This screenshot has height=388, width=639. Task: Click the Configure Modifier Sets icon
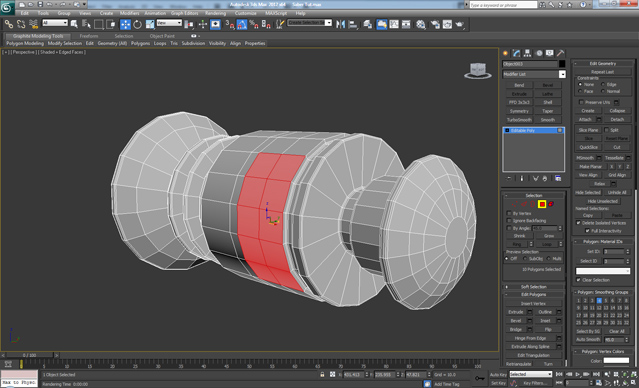(x=558, y=179)
